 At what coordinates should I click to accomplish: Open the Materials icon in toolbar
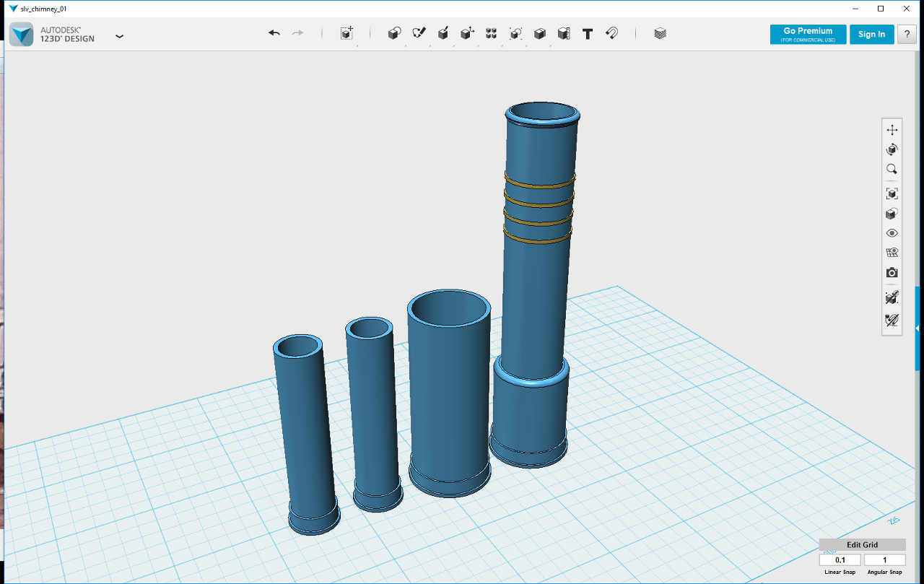tap(660, 33)
